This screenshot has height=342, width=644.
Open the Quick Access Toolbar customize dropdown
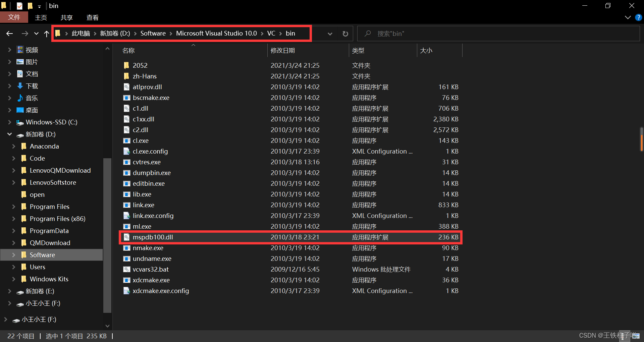[x=39, y=6]
